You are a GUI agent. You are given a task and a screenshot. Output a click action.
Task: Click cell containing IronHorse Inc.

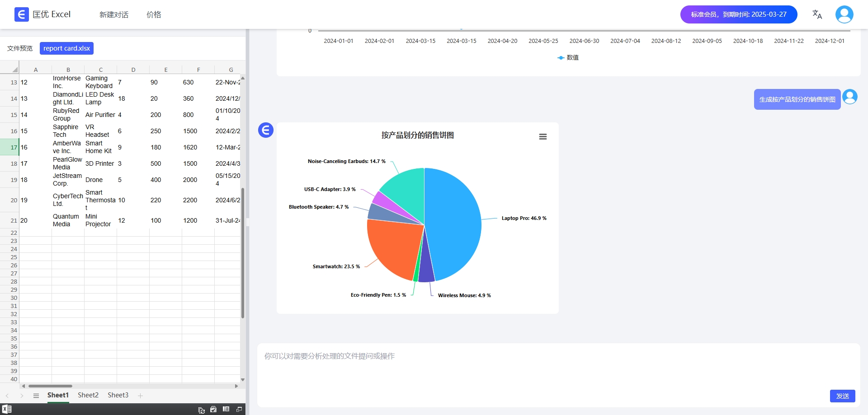[x=68, y=82]
